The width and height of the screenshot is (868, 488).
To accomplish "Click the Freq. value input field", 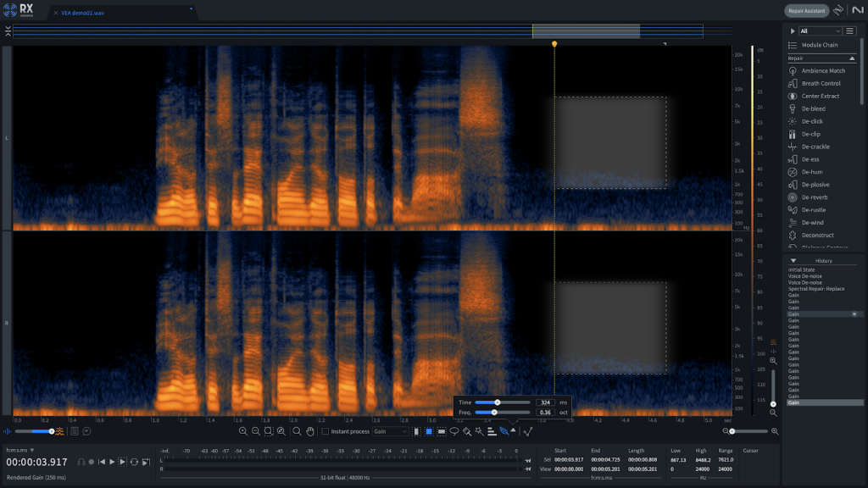I will tap(544, 413).
